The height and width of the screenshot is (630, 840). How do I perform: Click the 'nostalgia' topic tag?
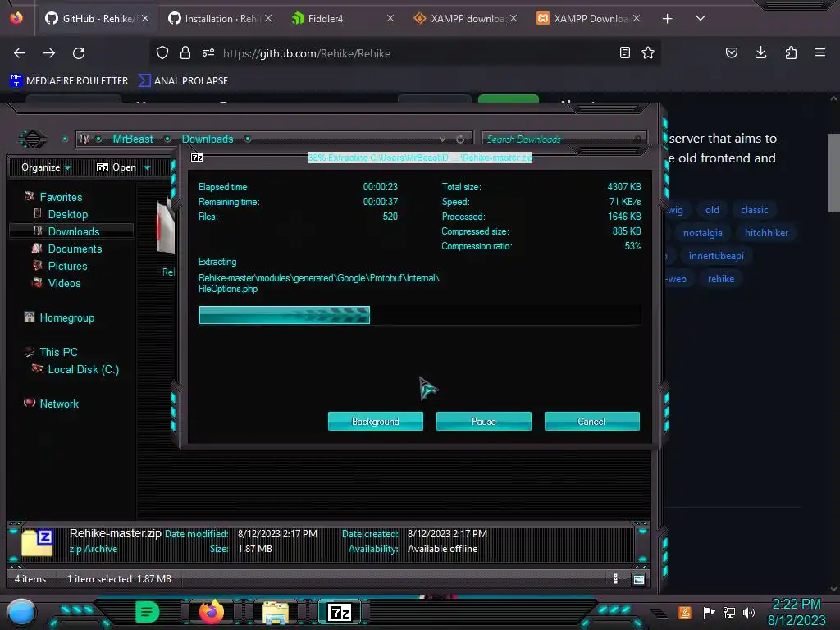tap(703, 233)
